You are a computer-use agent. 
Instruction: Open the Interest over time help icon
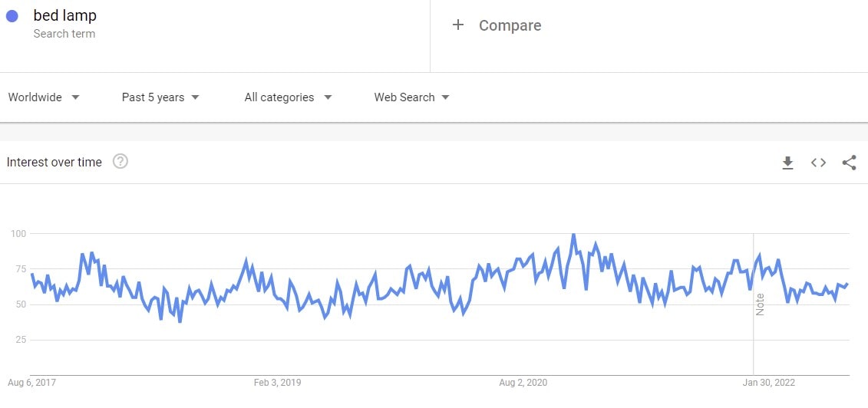[x=120, y=162]
